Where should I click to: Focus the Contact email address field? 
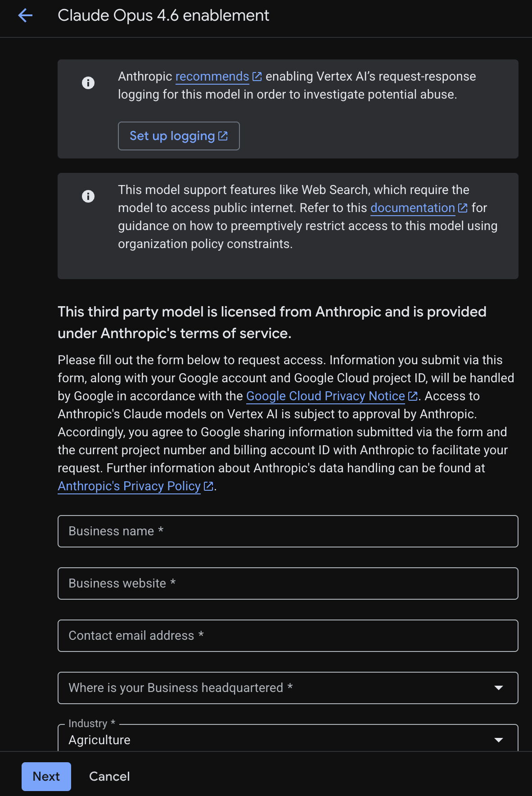pyautogui.click(x=288, y=636)
